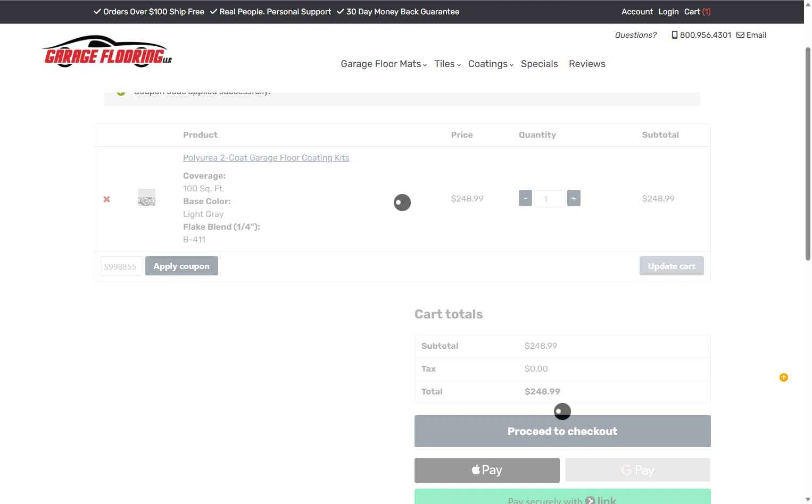Pay with Google Pay

[x=637, y=471]
